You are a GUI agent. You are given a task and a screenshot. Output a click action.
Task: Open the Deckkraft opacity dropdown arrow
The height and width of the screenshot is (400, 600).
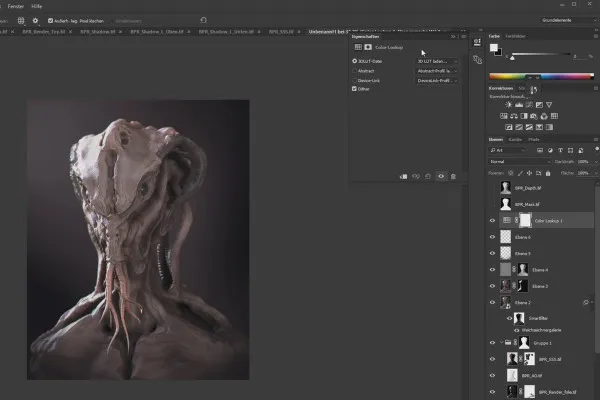click(595, 162)
